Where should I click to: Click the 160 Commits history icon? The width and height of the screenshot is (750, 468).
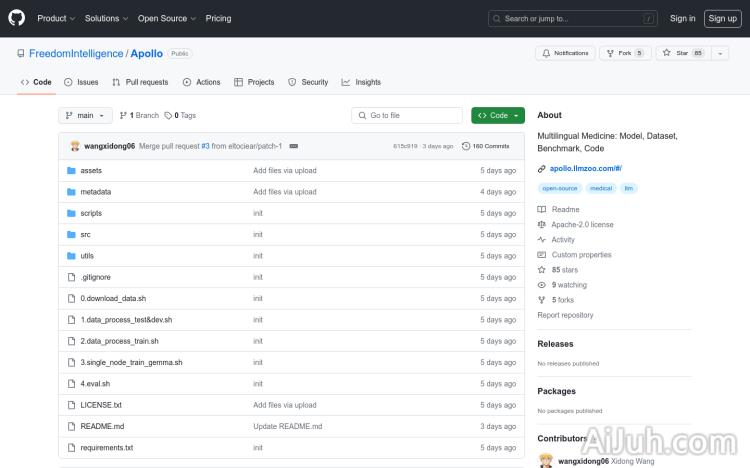466,146
